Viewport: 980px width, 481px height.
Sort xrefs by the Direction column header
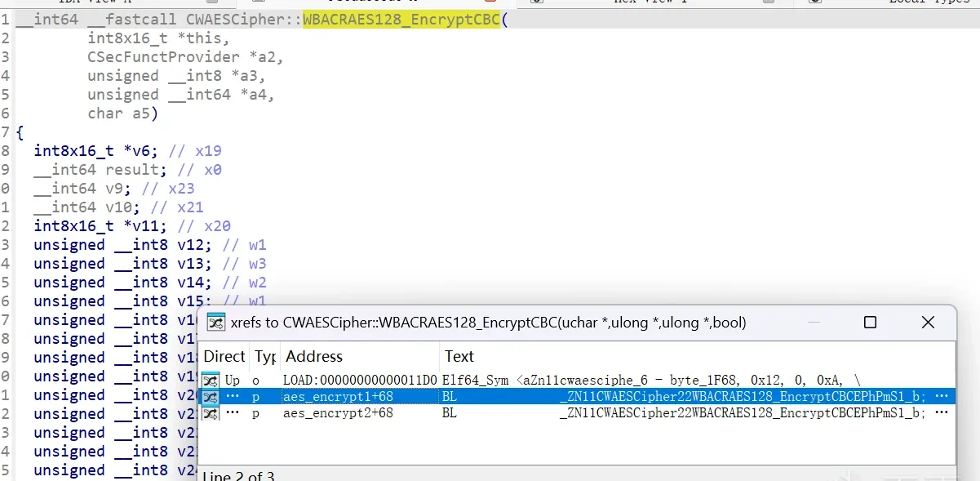click(224, 356)
